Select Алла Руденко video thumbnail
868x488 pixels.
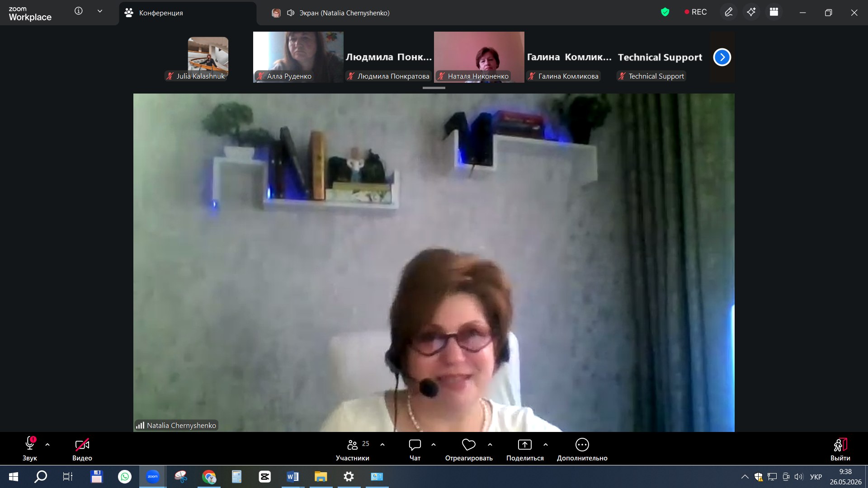point(298,57)
